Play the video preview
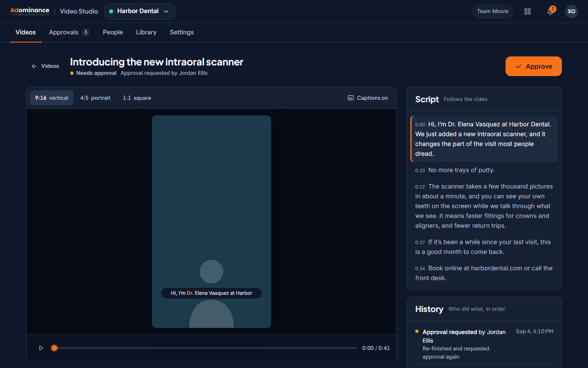Image resolution: width=588 pixels, height=368 pixels. coord(41,348)
